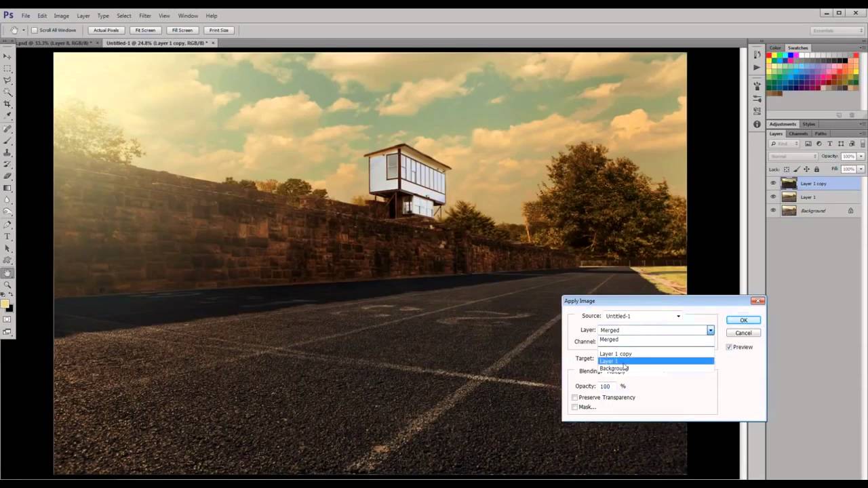Click OK in Apply Image dialog

pos(743,320)
